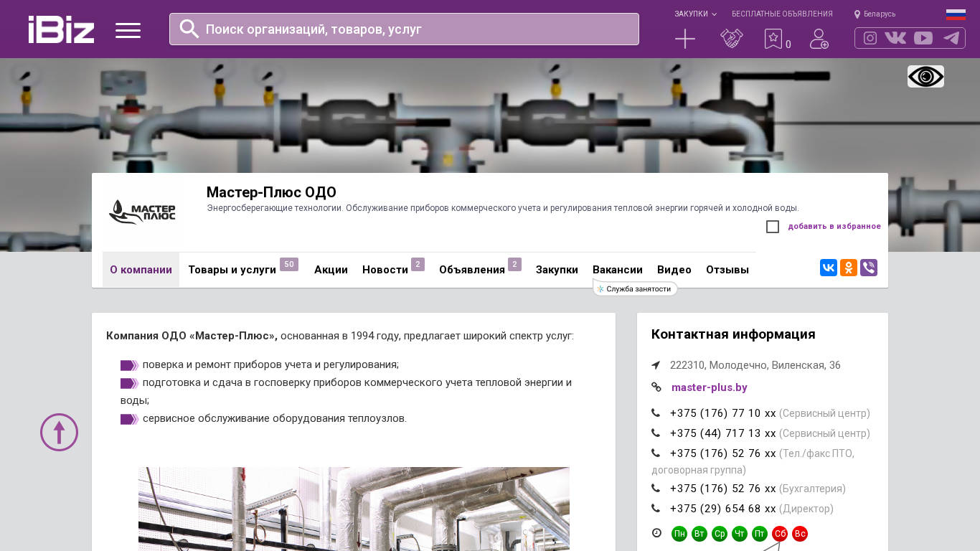Click the iBiz logo
The height and width of the screenshot is (551, 980).
click(x=62, y=29)
